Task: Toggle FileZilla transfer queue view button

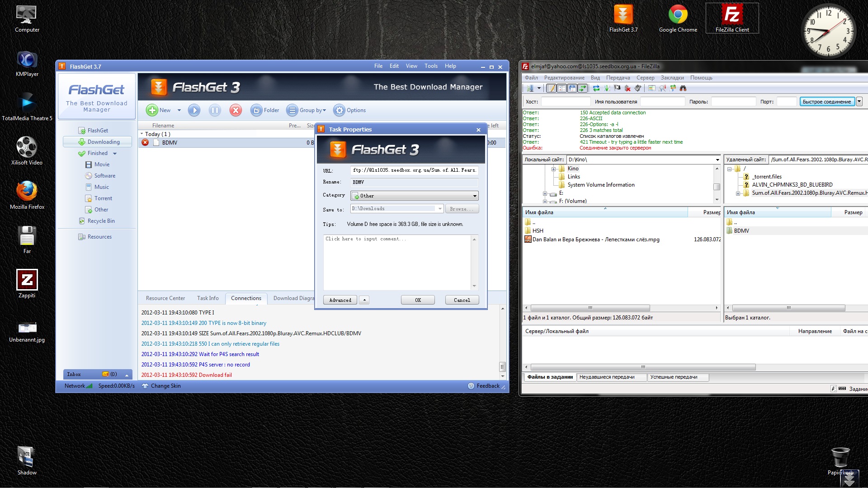Action: pyautogui.click(x=583, y=88)
